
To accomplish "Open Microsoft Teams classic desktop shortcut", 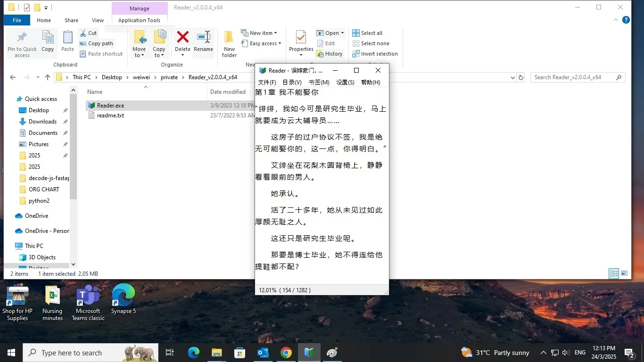I will tap(88, 303).
